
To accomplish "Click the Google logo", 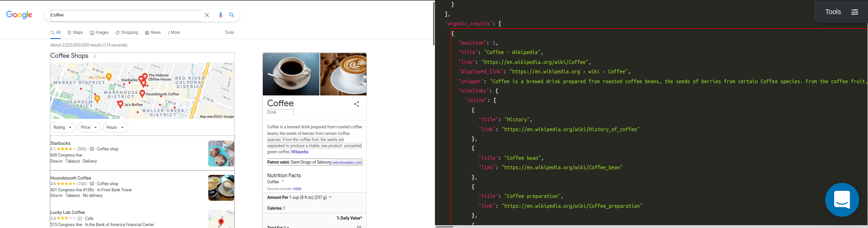I will tap(19, 15).
